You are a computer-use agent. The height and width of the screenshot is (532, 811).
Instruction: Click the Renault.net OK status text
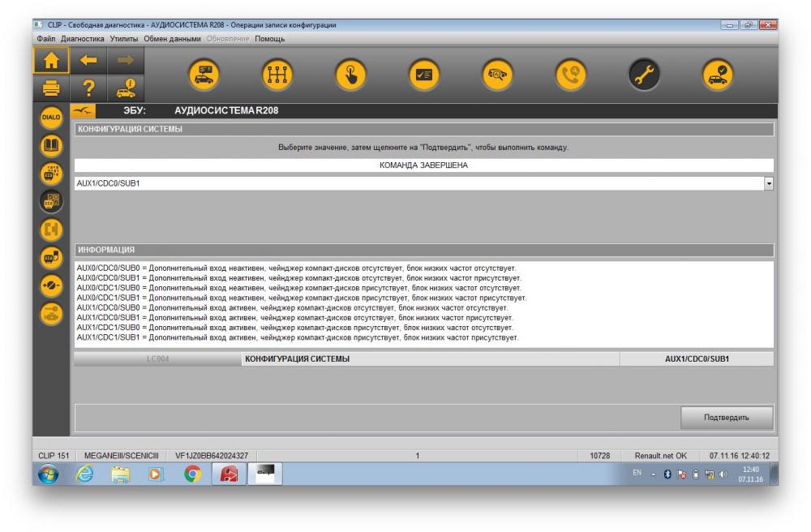pyautogui.click(x=660, y=456)
